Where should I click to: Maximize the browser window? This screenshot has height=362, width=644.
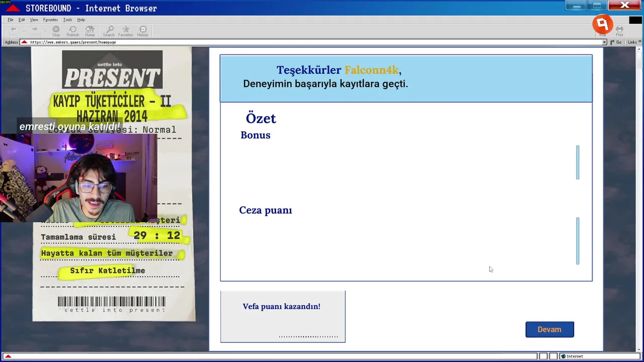pyautogui.click(x=597, y=5)
